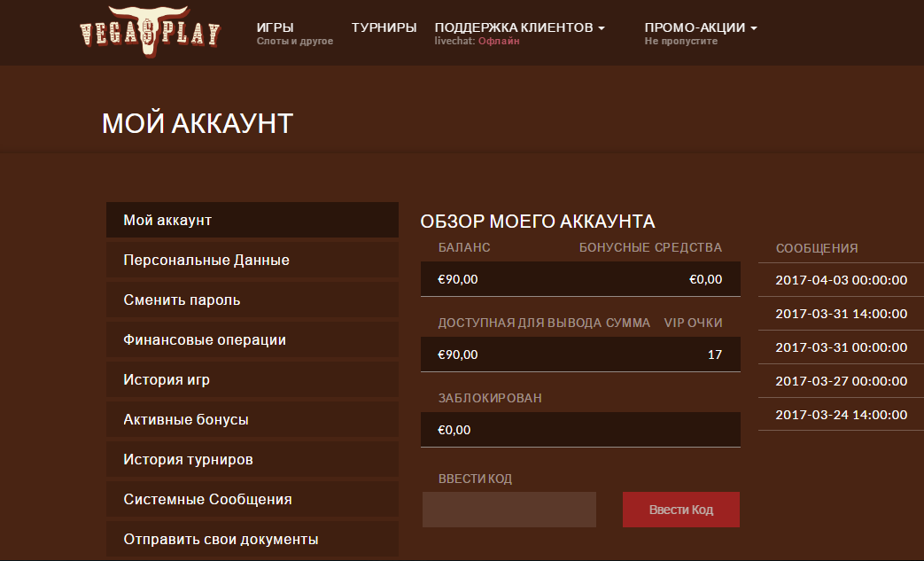This screenshot has height=561, width=924.
Task: Click the ЗАБЛОКИРОВАН label
Action: click(490, 398)
